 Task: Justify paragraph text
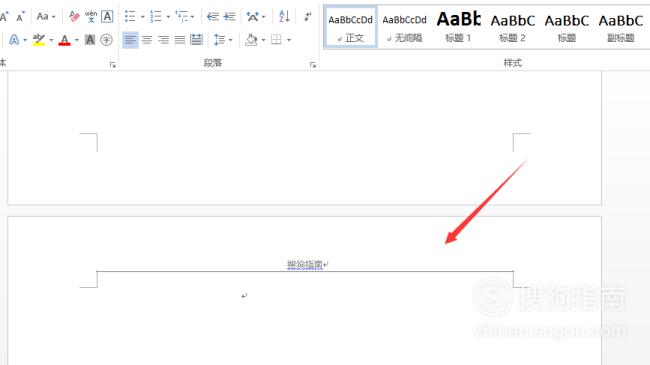tap(180, 40)
